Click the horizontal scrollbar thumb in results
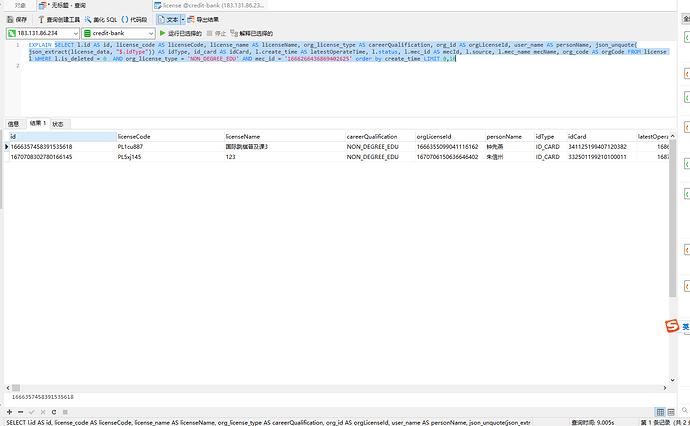 click(16, 388)
